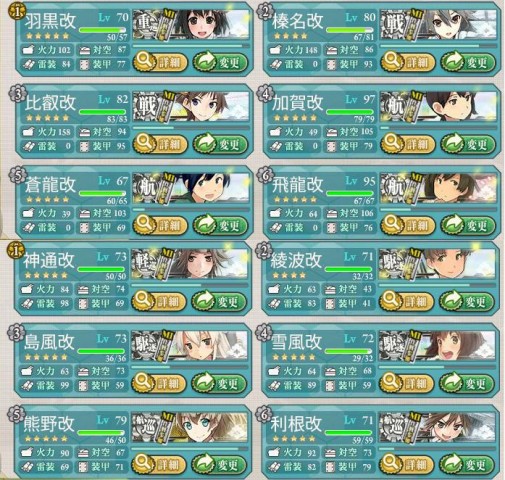This screenshot has height=480, width=505.
Task: Open 詳細 details for 羽黒改
Action: 160,62
